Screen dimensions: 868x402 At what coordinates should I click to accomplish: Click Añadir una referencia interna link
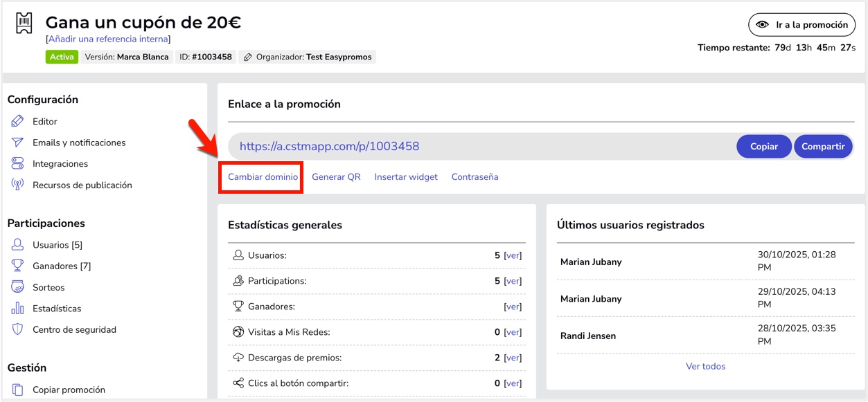click(108, 39)
